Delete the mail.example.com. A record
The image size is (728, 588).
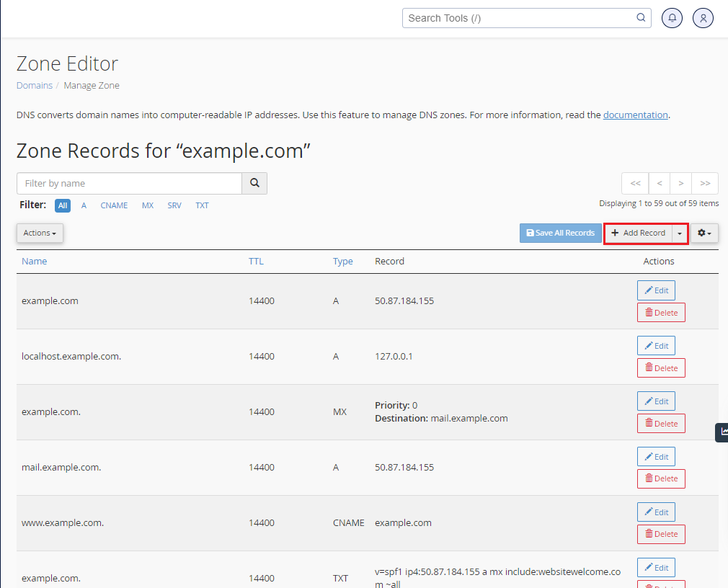pyautogui.click(x=661, y=478)
